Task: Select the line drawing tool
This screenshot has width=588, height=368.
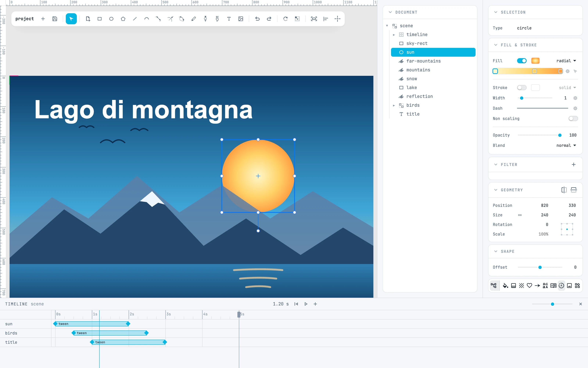Action: click(135, 19)
